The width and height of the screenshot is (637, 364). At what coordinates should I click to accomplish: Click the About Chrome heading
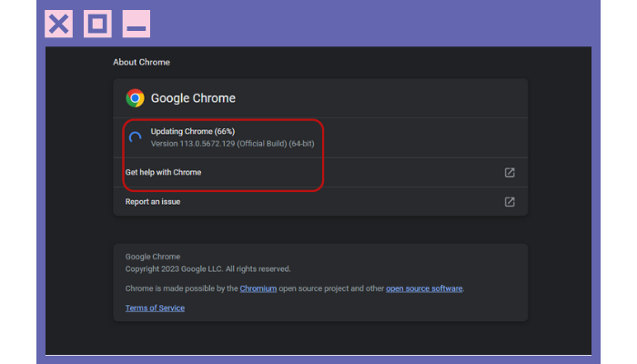[x=141, y=62]
